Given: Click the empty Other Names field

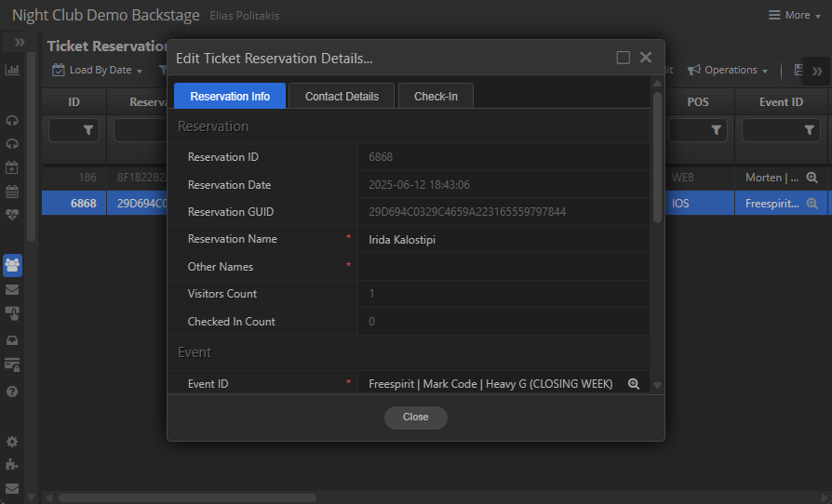Looking at the screenshot, I should (x=503, y=267).
